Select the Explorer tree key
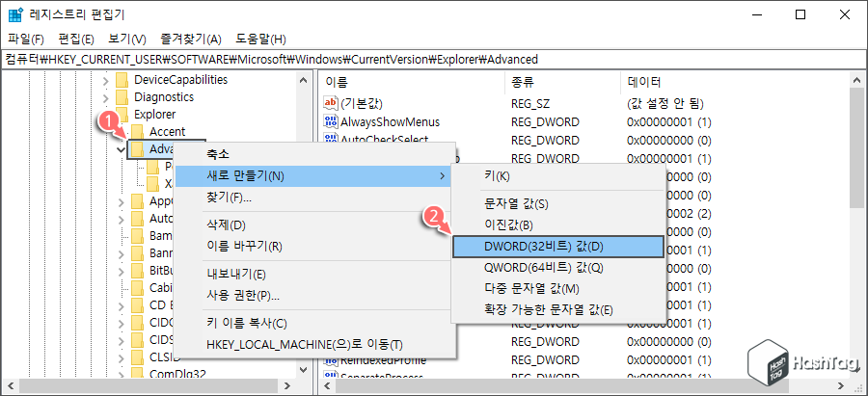 click(x=154, y=115)
